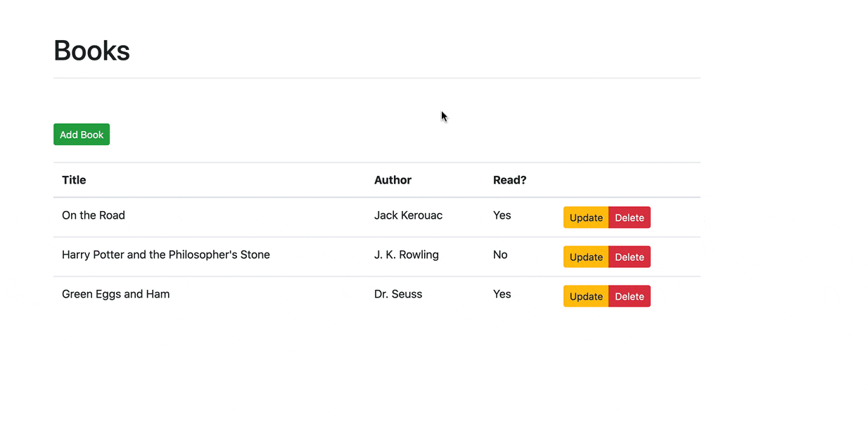Click the Yes read status for On the Road

click(x=502, y=215)
